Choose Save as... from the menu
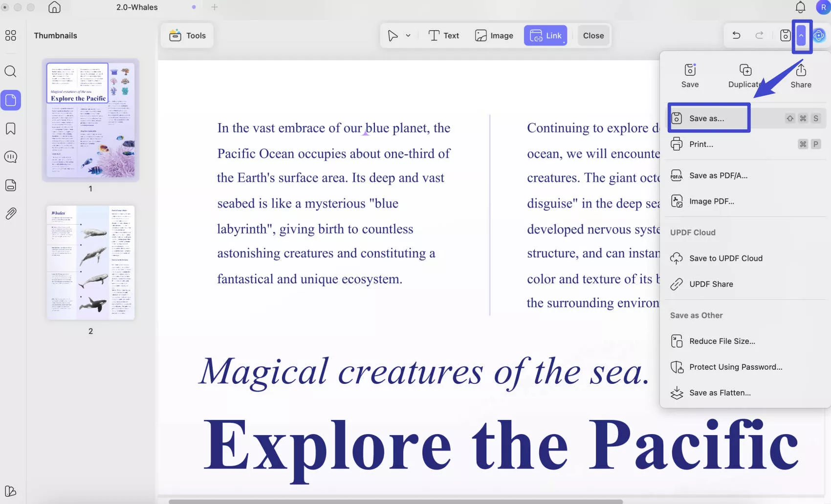The width and height of the screenshot is (831, 504). click(708, 118)
